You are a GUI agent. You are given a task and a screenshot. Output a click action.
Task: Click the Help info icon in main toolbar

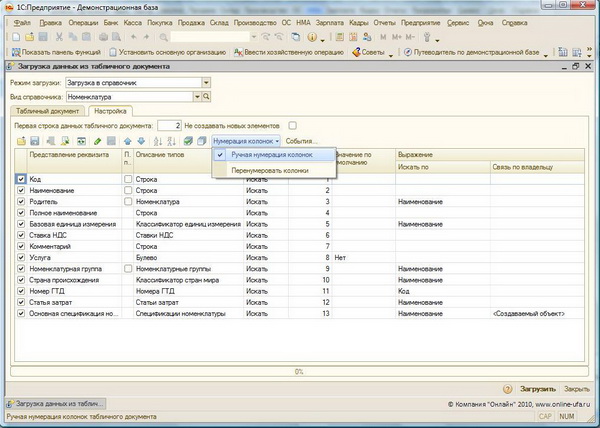point(312,37)
